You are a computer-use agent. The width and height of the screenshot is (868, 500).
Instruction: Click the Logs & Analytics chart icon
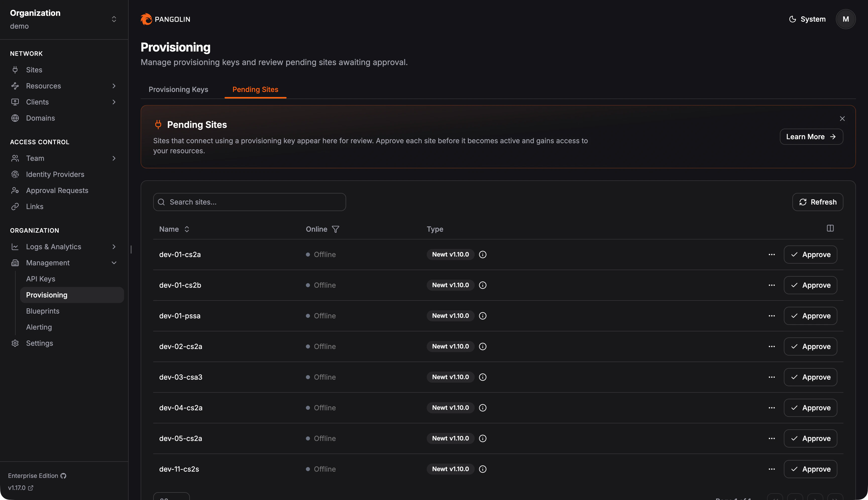click(x=15, y=246)
